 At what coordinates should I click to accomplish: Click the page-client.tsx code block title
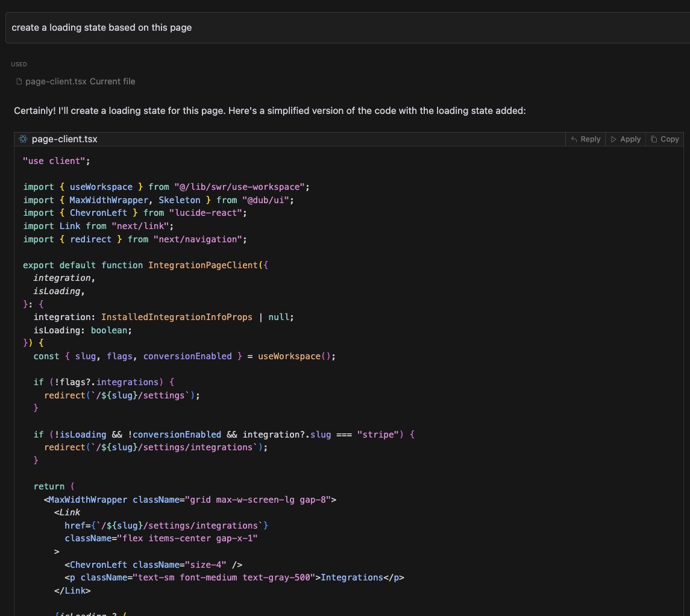[x=64, y=139]
